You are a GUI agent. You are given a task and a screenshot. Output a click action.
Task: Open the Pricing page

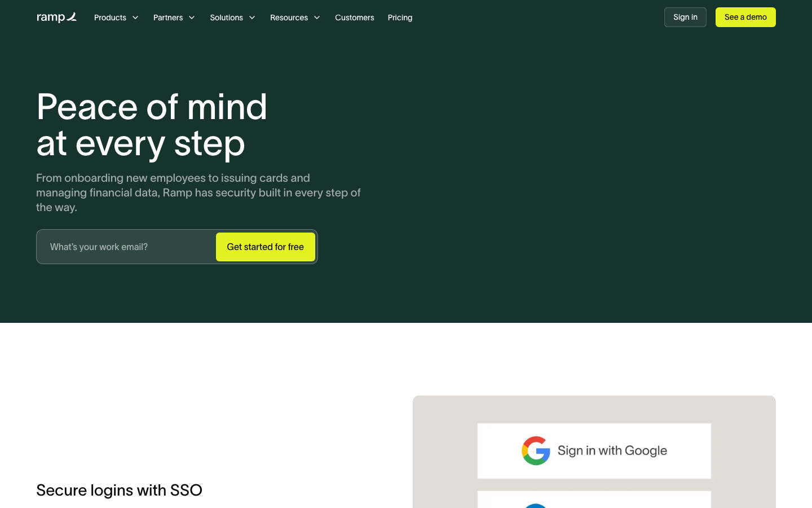coord(400,17)
